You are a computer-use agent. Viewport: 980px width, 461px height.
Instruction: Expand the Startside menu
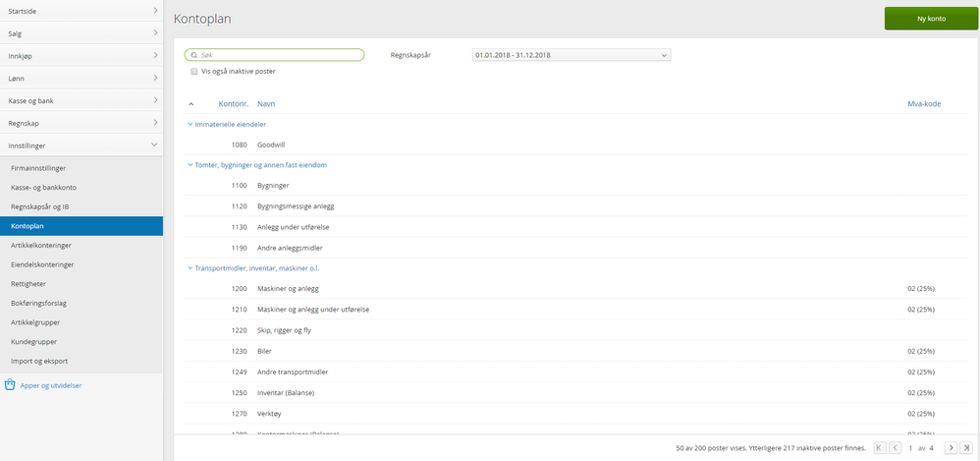click(x=82, y=11)
